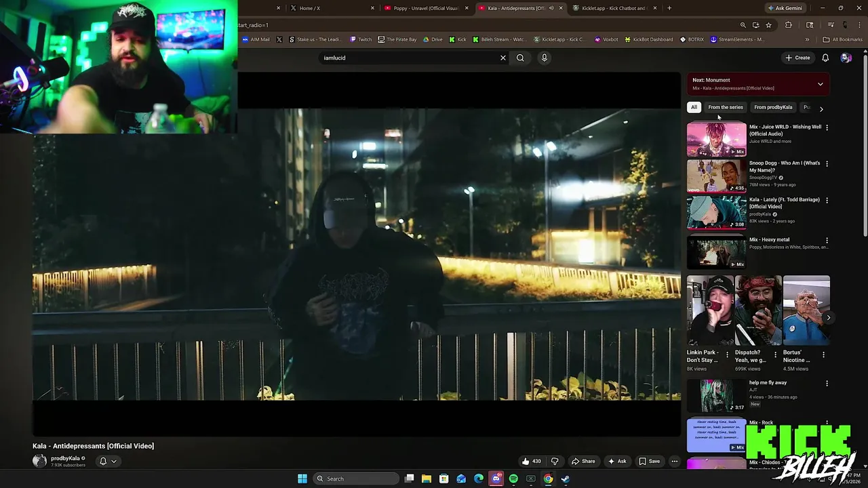The image size is (868, 488).
Task: Open options for the Bortus' Nicotine short
Action: [824, 354]
